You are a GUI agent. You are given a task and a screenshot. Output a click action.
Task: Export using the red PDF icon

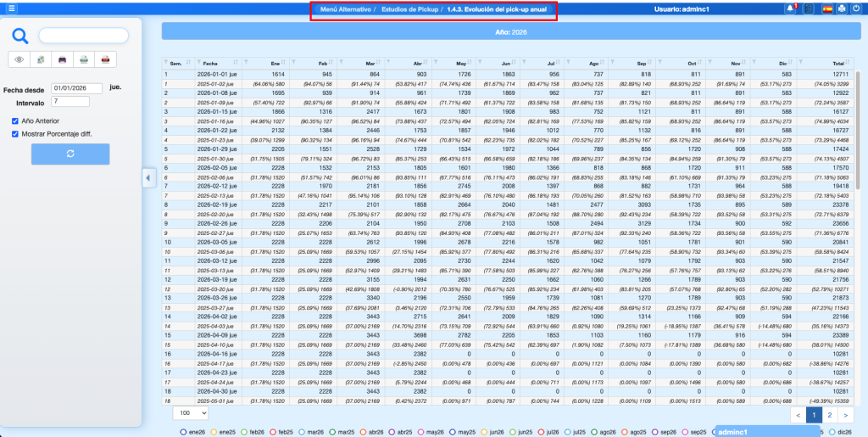point(106,60)
